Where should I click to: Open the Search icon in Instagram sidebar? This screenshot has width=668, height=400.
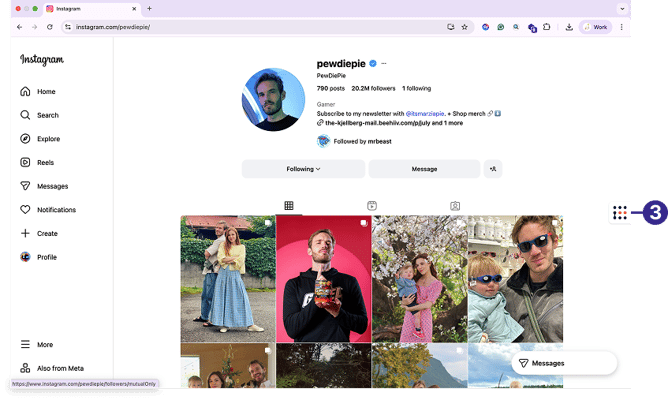[26, 115]
